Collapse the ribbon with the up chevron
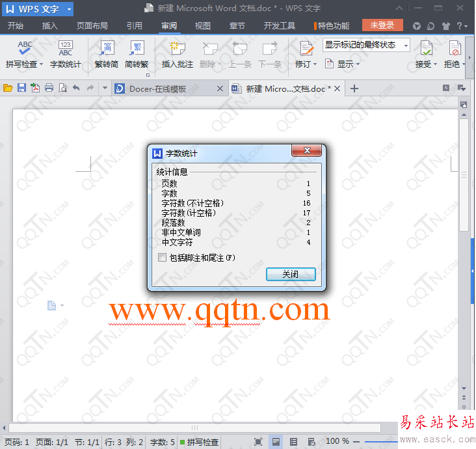Viewport: 476px width, 449px height. tap(399, 8)
